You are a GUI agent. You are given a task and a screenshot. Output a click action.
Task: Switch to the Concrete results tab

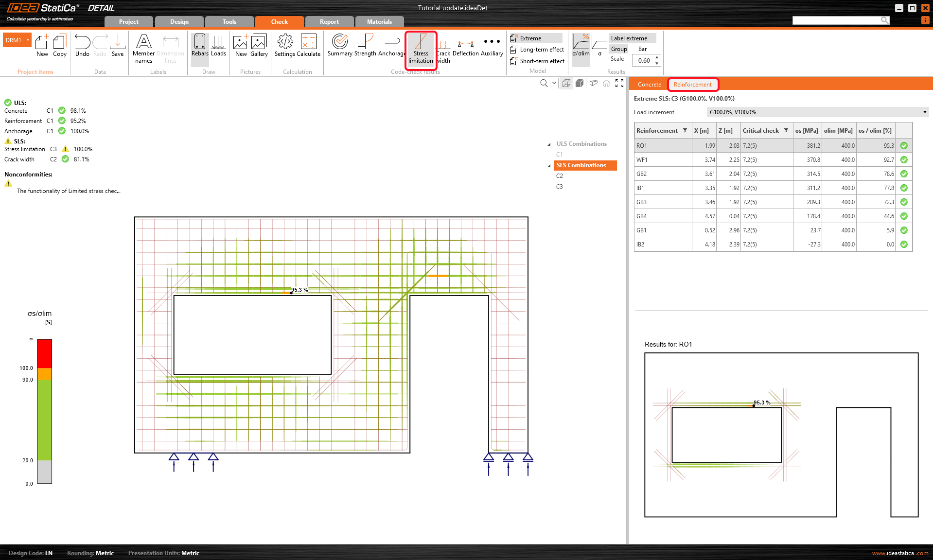[649, 85]
